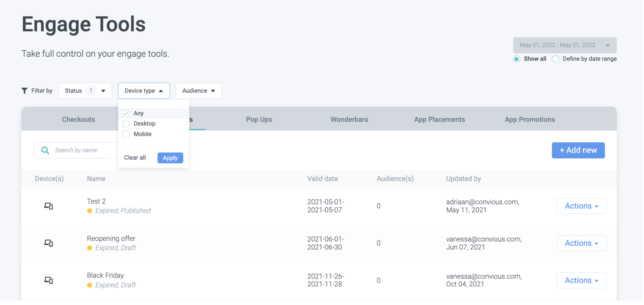Uncheck the Any device checkbox
The image size is (644, 305).
click(126, 113)
